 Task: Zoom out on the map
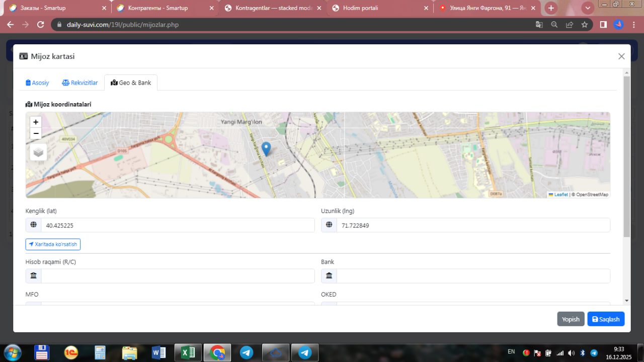click(x=36, y=133)
